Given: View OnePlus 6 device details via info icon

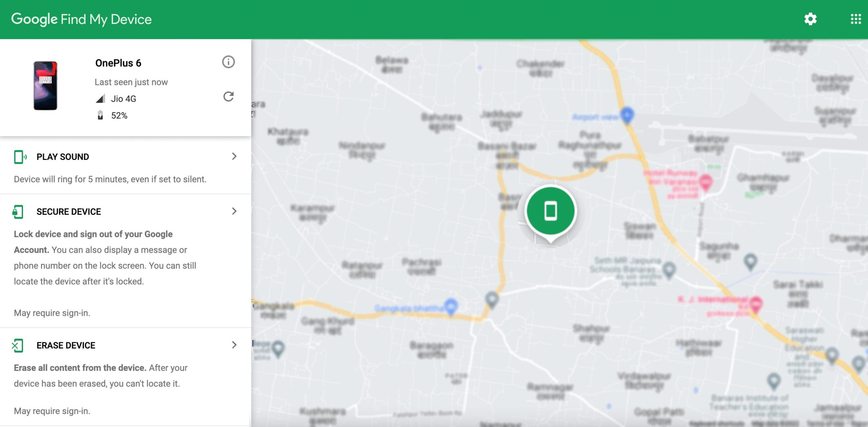Looking at the screenshot, I should click(x=228, y=62).
